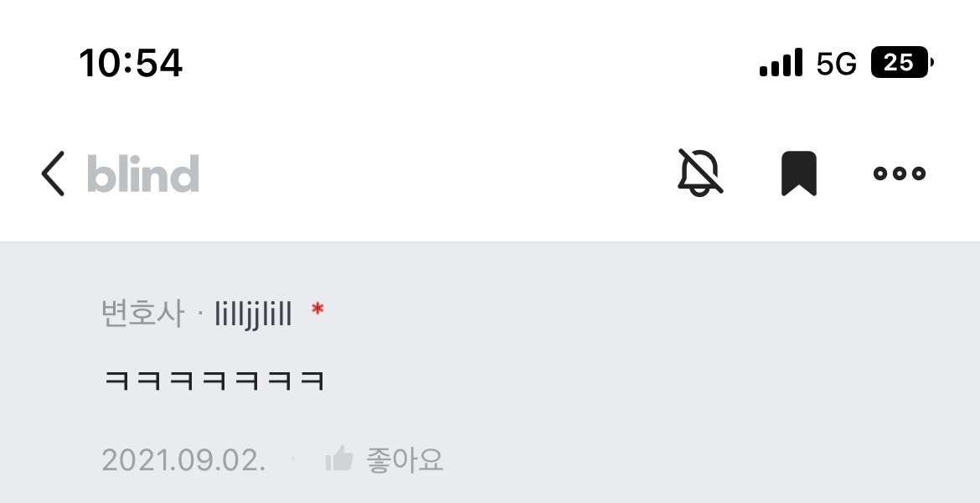
Task: Click the comment date 2021.09.02.
Action: coord(183,460)
